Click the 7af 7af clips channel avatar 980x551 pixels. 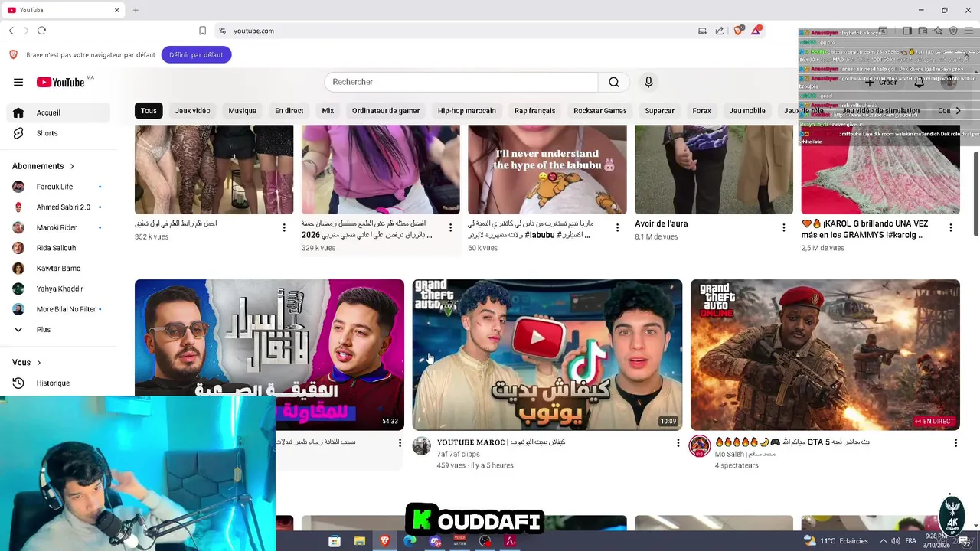pos(422,446)
